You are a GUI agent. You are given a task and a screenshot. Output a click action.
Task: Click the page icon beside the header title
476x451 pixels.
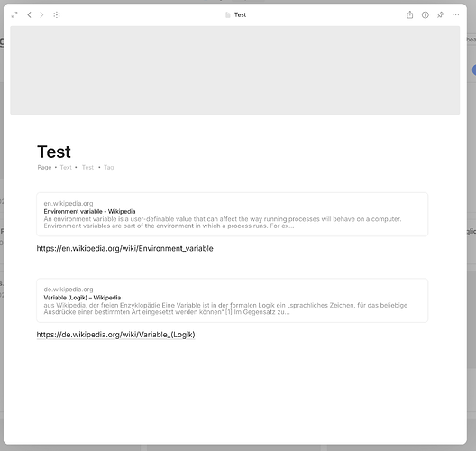(x=228, y=14)
